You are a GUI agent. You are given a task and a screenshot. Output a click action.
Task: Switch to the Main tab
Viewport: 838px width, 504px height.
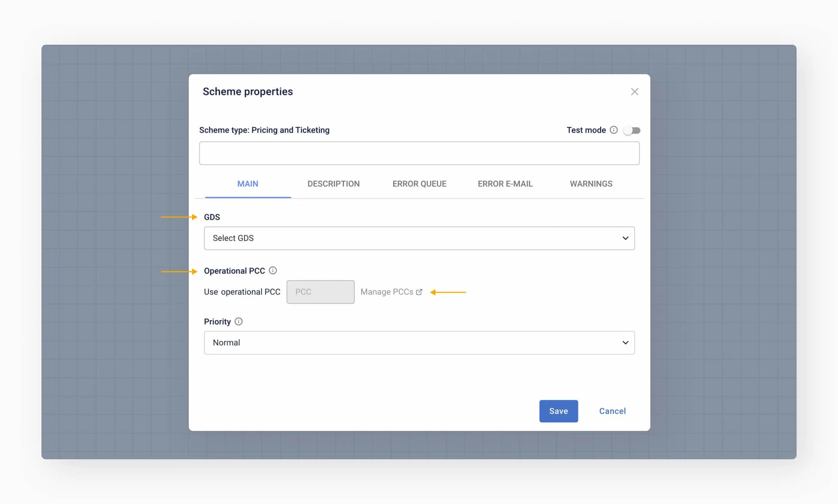(248, 184)
